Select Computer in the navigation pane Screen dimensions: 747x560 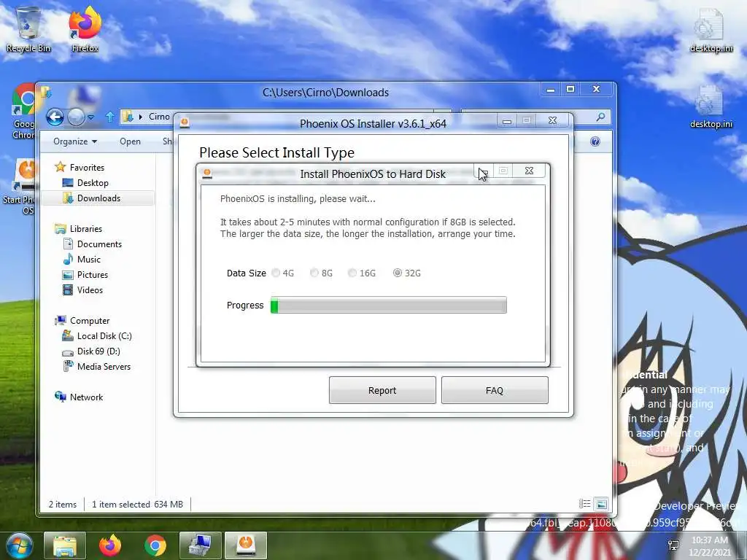pos(90,321)
